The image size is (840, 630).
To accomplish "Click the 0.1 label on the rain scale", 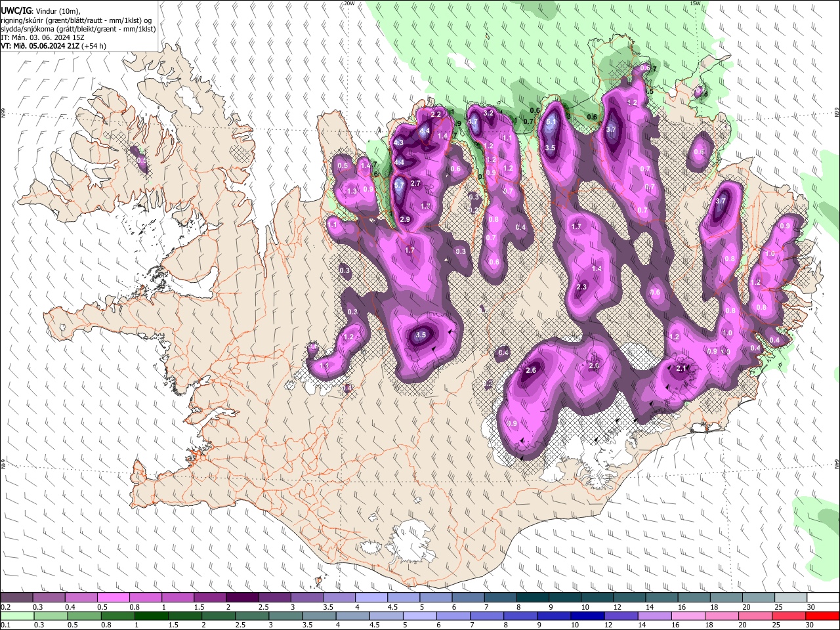I will (x=5, y=625).
